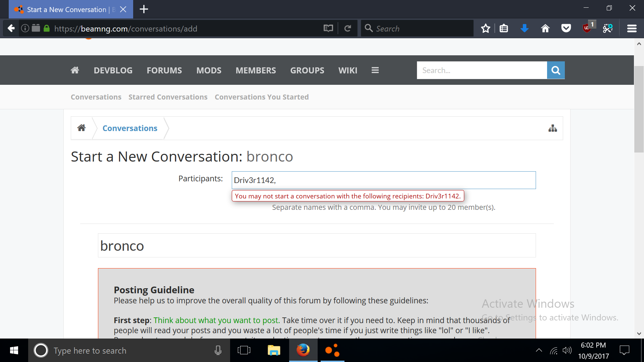Close the Start a New Conversation tab
The height and width of the screenshot is (362, 644).
tap(123, 9)
